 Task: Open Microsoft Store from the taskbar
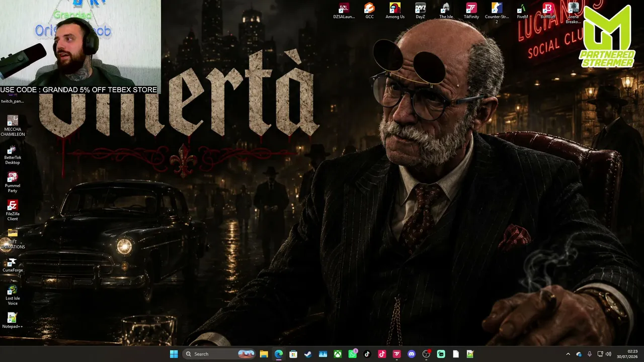[293, 354]
